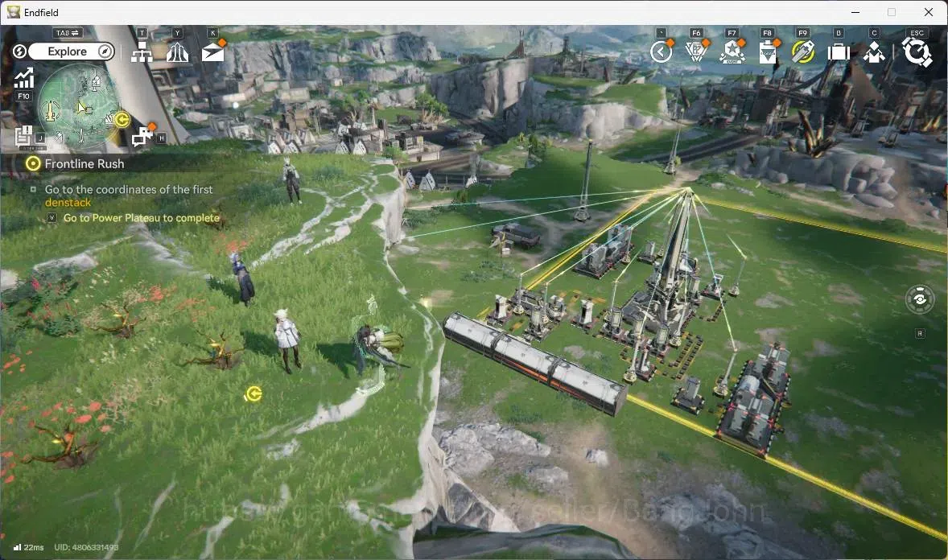Screen dimensions: 948x560
Task: Click the camera view icon on right edge
Action: point(920,299)
